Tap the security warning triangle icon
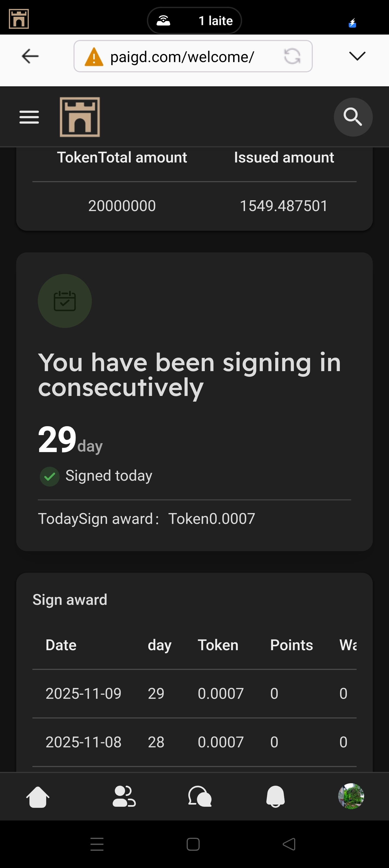 [x=94, y=57]
